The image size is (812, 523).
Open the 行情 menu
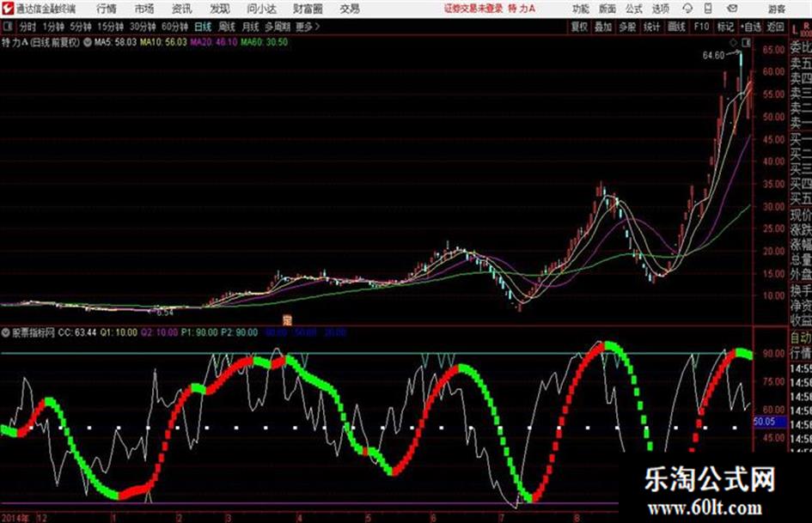107,9
